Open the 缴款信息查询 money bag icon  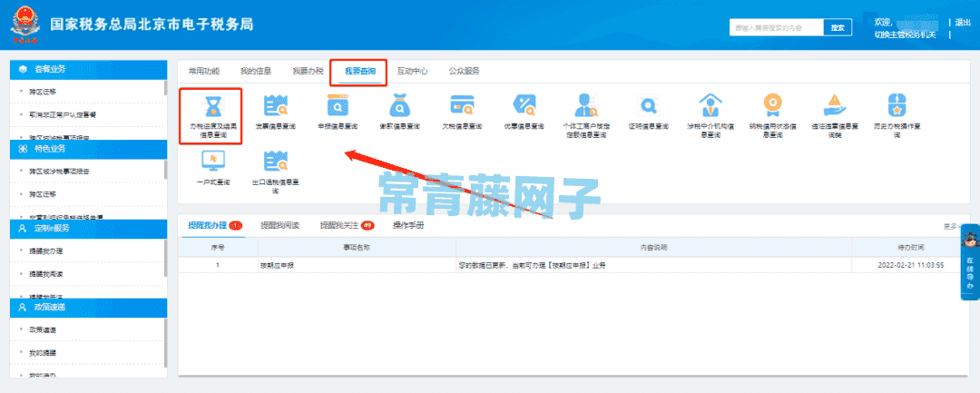point(399,105)
